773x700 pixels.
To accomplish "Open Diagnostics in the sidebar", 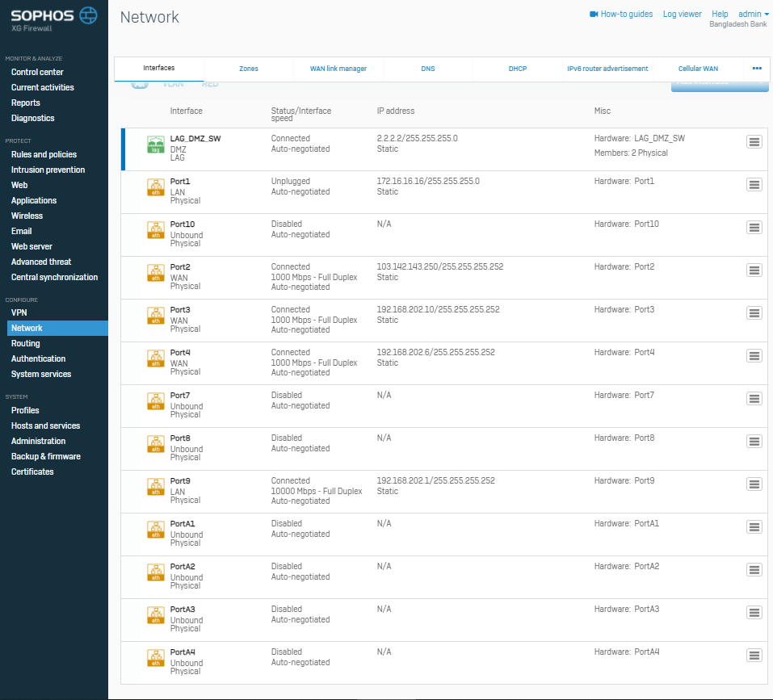I will click(33, 118).
